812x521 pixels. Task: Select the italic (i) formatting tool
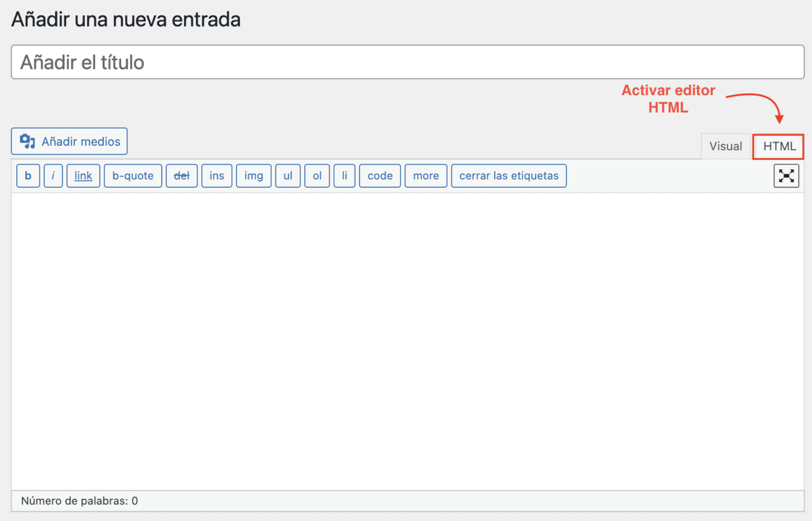click(53, 176)
